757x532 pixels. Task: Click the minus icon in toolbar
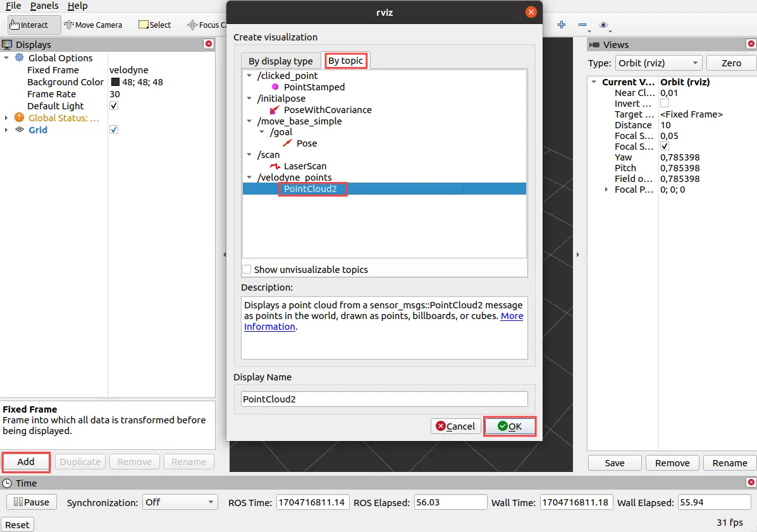[x=582, y=25]
